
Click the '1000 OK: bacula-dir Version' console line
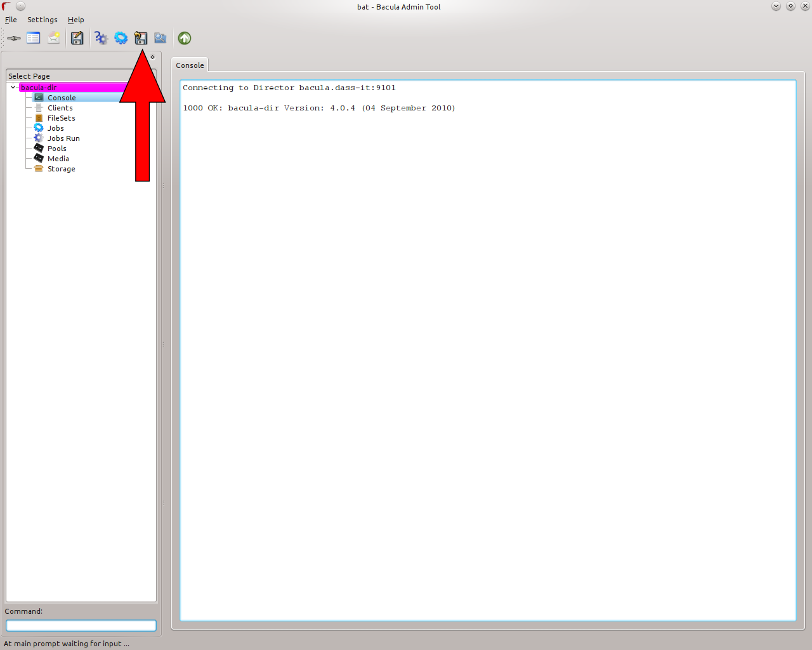(319, 108)
